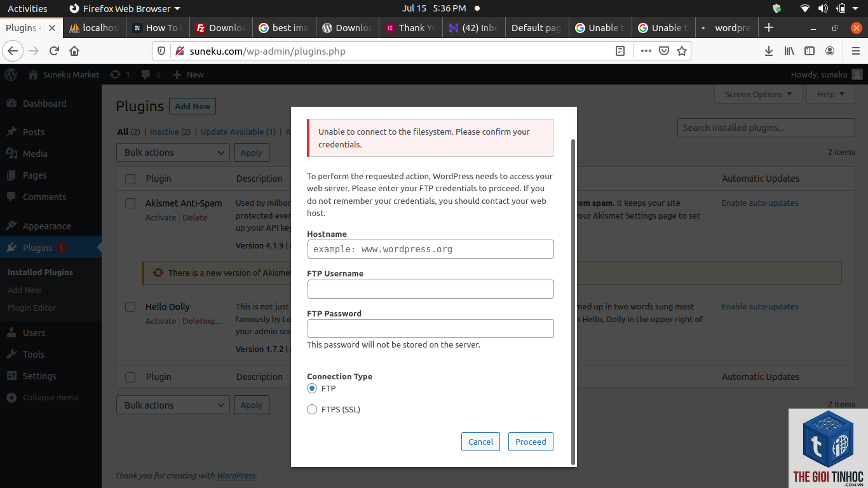
Task: Open the updates icon in the admin bar
Action: click(x=120, y=74)
